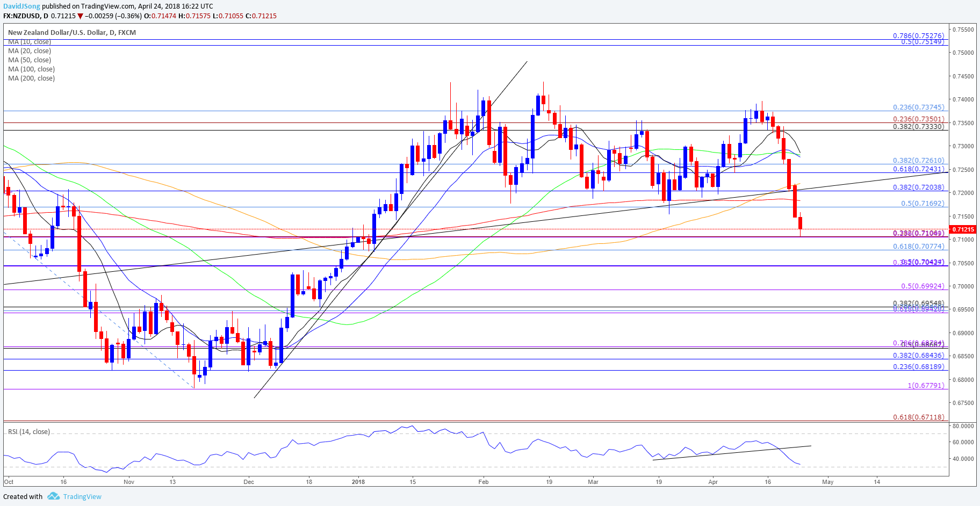Click the 0.618(0.67118) label near chart bottom
Image resolution: width=980 pixels, height=506 pixels.
(x=918, y=417)
